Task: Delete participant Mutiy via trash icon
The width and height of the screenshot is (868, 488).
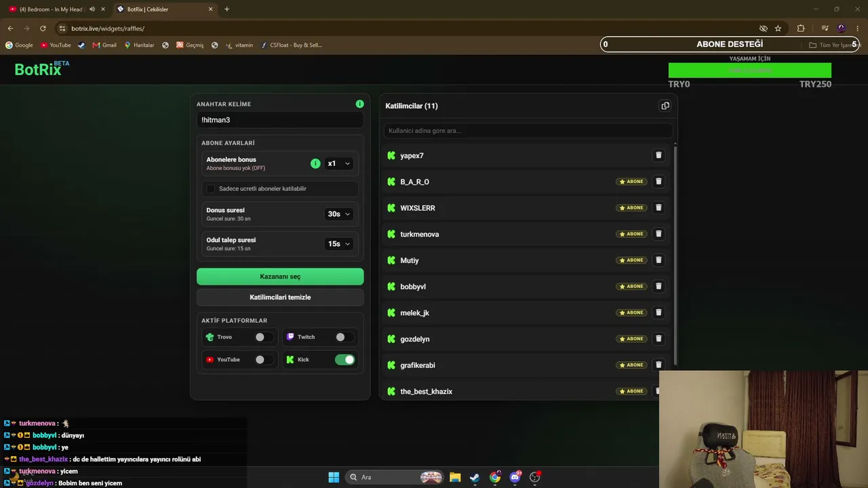Action: pyautogui.click(x=658, y=260)
